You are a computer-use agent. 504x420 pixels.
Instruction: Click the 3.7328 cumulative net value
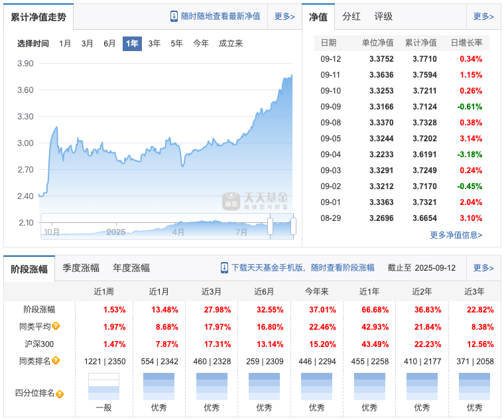tap(424, 123)
